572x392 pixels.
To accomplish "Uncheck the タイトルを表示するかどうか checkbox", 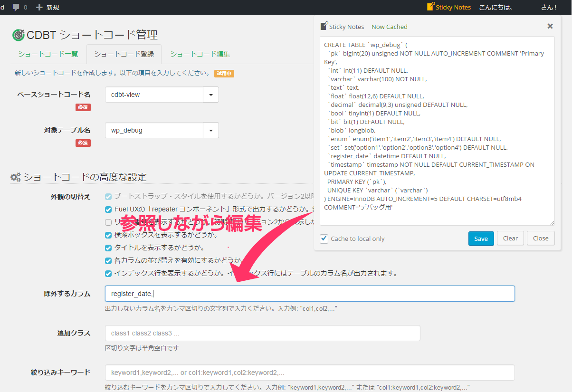I will pyautogui.click(x=107, y=248).
